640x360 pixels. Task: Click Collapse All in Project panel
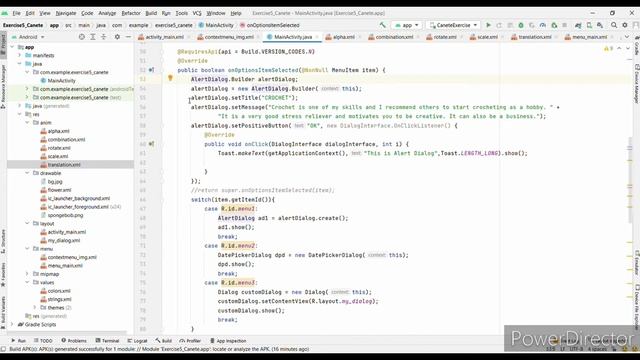point(104,37)
